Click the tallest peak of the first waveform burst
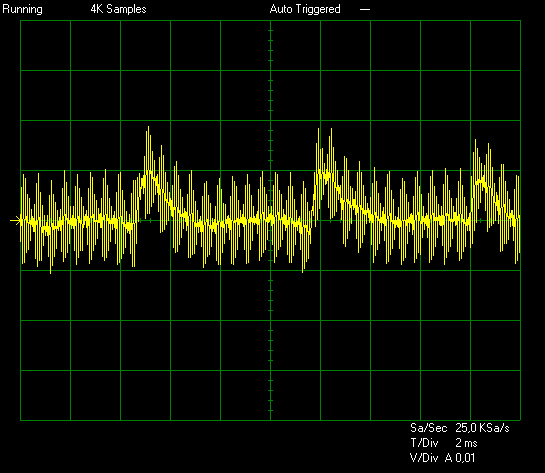The image size is (545, 473). point(148,127)
